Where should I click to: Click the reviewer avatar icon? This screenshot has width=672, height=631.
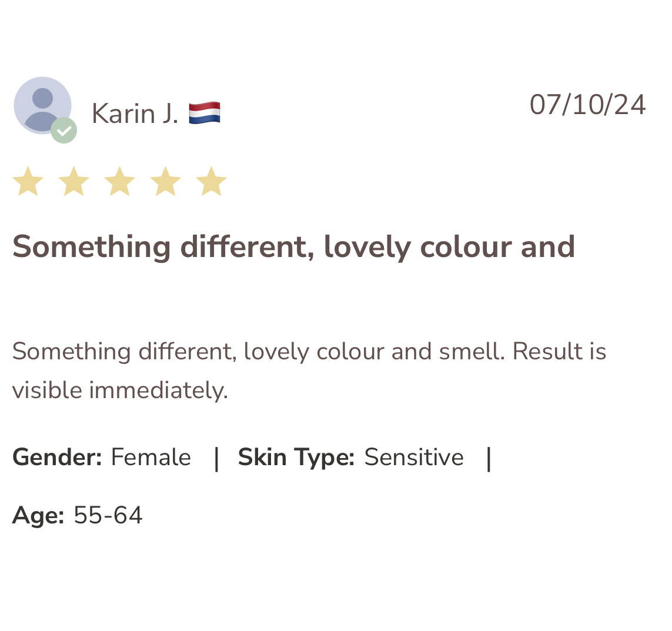42,105
